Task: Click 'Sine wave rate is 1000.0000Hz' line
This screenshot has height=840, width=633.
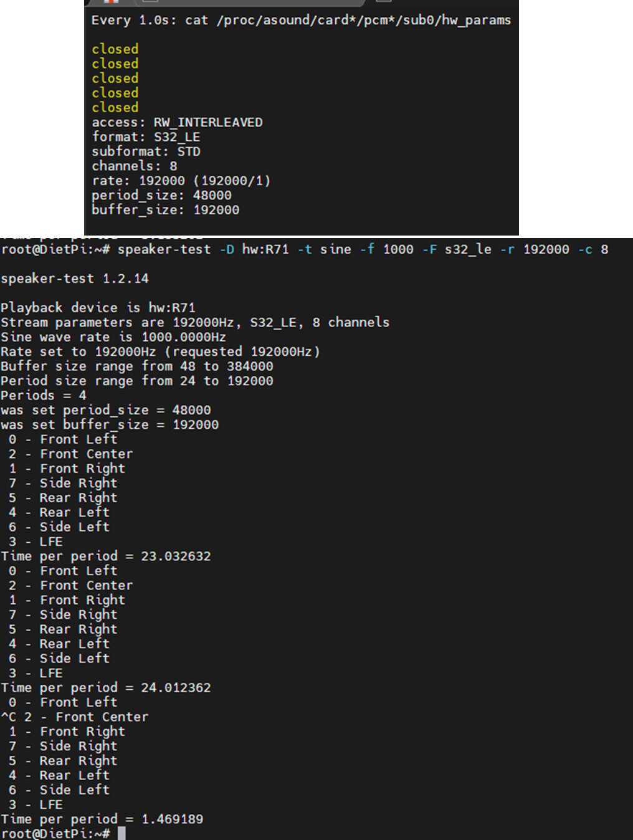Action: tap(113, 337)
